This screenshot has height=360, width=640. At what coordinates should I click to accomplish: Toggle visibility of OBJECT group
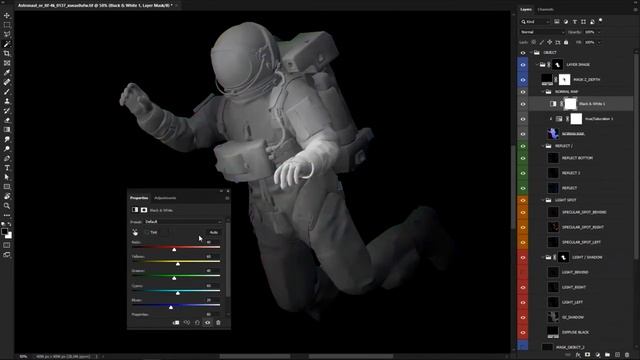pos(523,53)
